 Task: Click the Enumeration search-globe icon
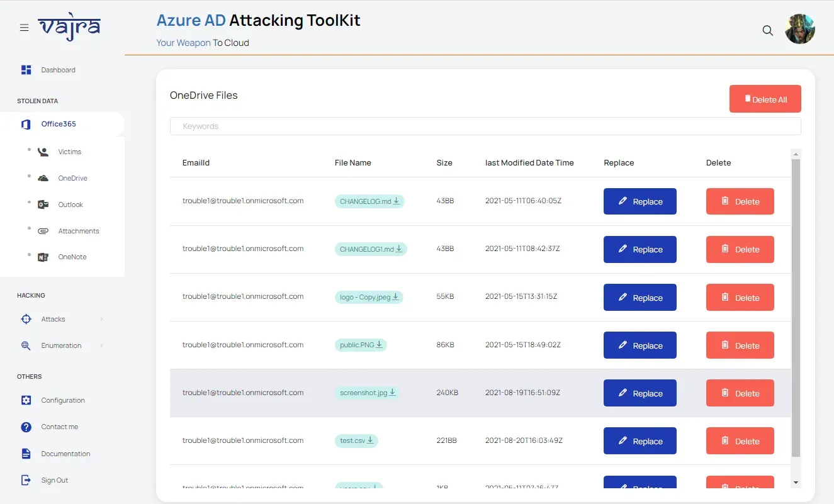[x=26, y=345]
